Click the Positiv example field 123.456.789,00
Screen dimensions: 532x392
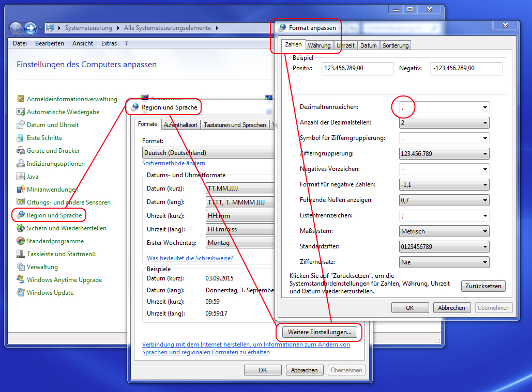(x=358, y=69)
